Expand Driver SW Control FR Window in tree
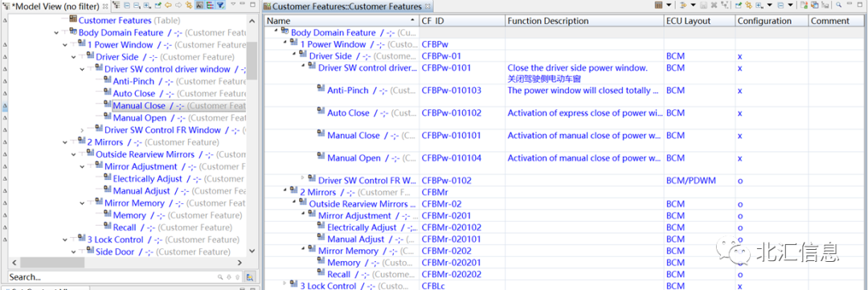This screenshot has height=290, width=868. [x=83, y=131]
